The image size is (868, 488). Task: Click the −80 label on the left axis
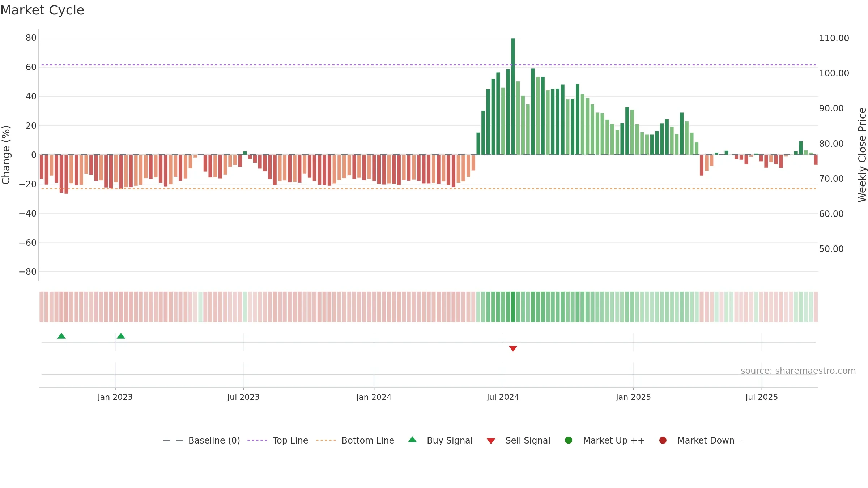click(28, 272)
